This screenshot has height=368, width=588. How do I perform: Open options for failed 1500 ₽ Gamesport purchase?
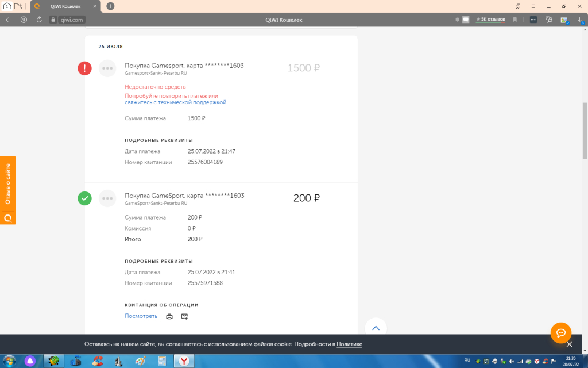pos(107,68)
